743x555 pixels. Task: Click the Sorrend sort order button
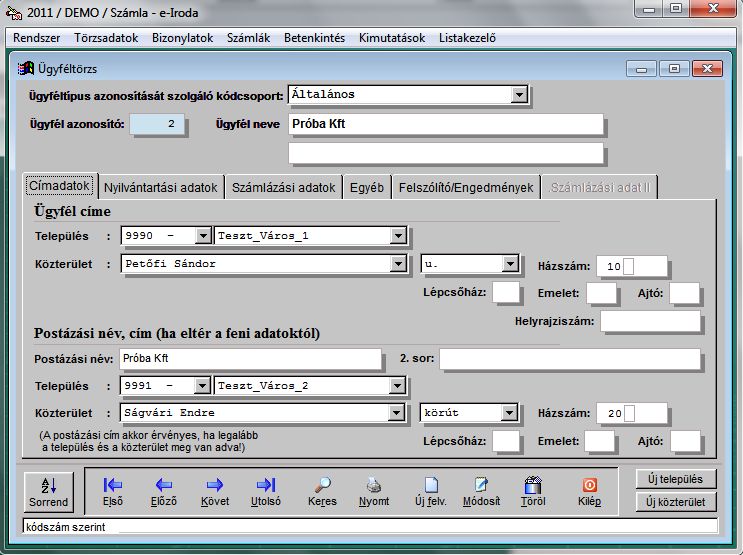(x=49, y=491)
